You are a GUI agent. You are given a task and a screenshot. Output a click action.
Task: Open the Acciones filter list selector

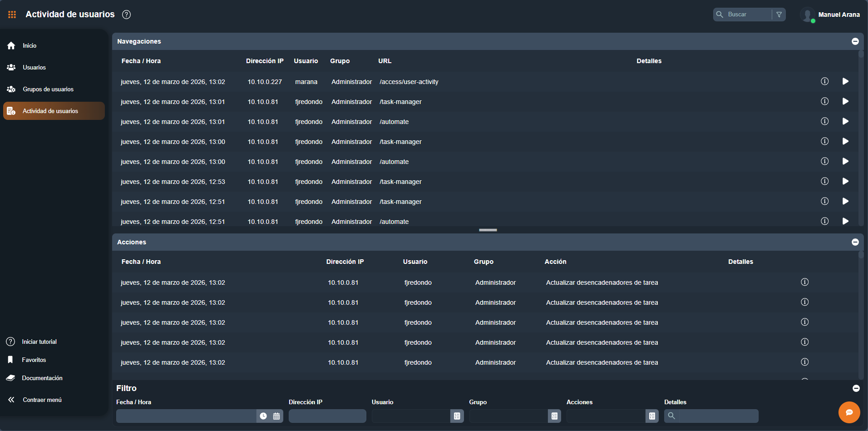pyautogui.click(x=652, y=416)
